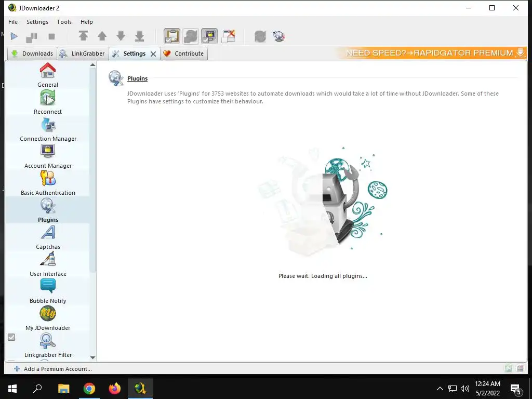Click the Plugins heading title
Image resolution: width=532 pixels, height=399 pixels.
pos(137,78)
